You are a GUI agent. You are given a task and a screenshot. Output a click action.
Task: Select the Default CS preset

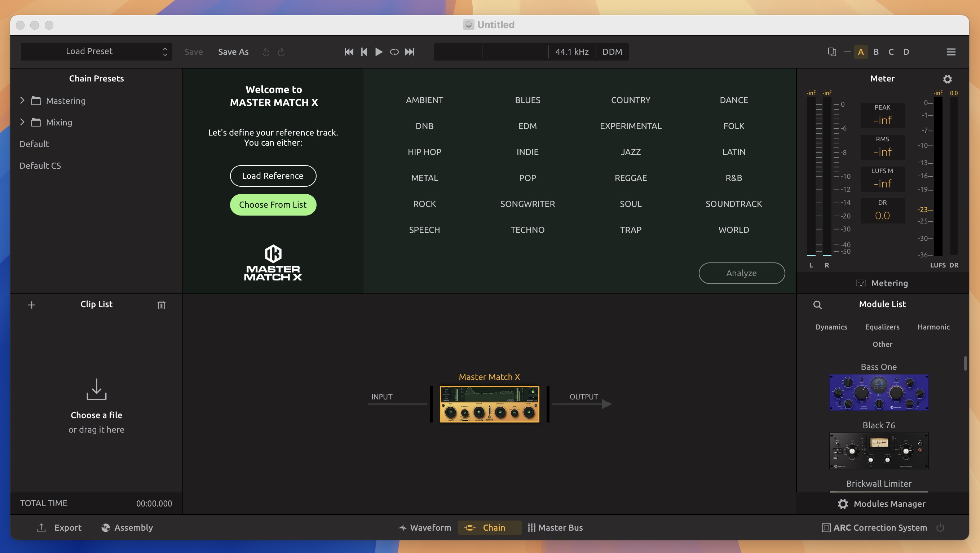click(x=40, y=165)
